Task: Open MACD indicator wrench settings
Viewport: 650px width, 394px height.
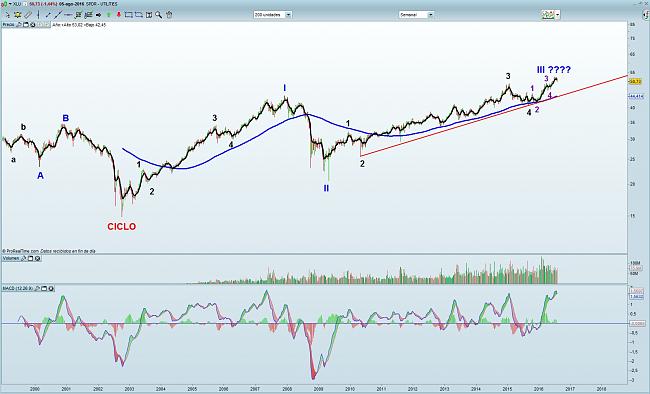Action: [36, 288]
